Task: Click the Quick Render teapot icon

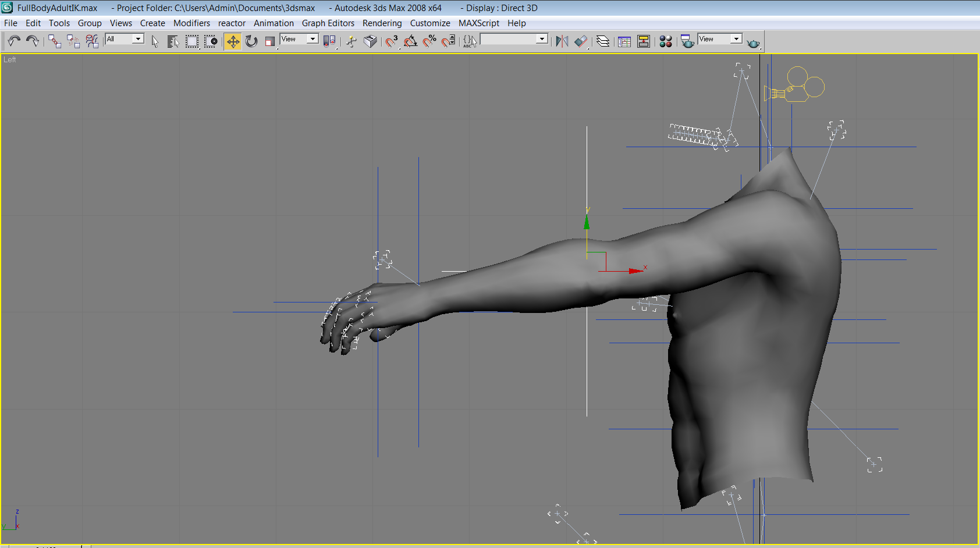Action: (753, 43)
